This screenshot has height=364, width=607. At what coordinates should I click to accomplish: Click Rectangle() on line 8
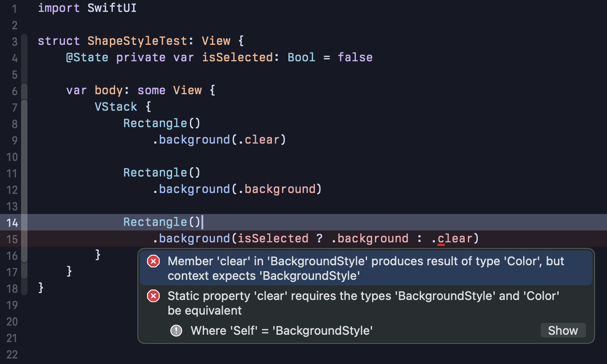[x=162, y=123]
